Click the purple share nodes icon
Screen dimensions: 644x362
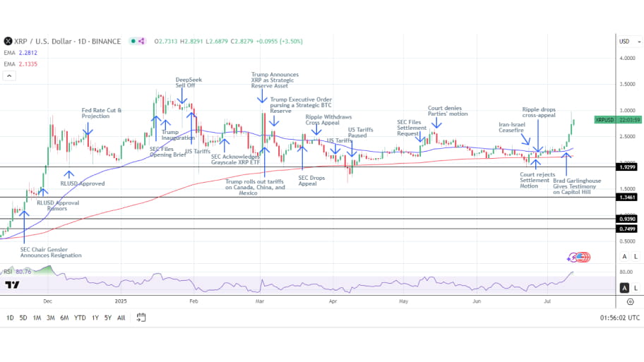141,41
